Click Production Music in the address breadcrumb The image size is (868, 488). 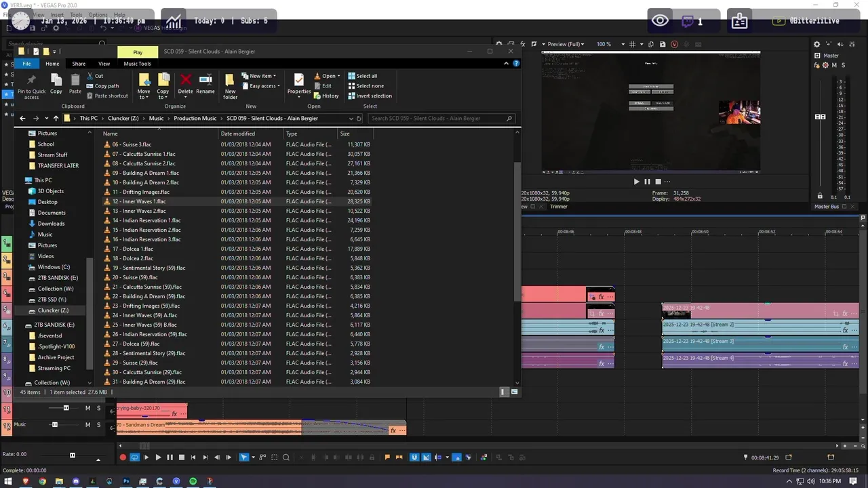click(195, 118)
